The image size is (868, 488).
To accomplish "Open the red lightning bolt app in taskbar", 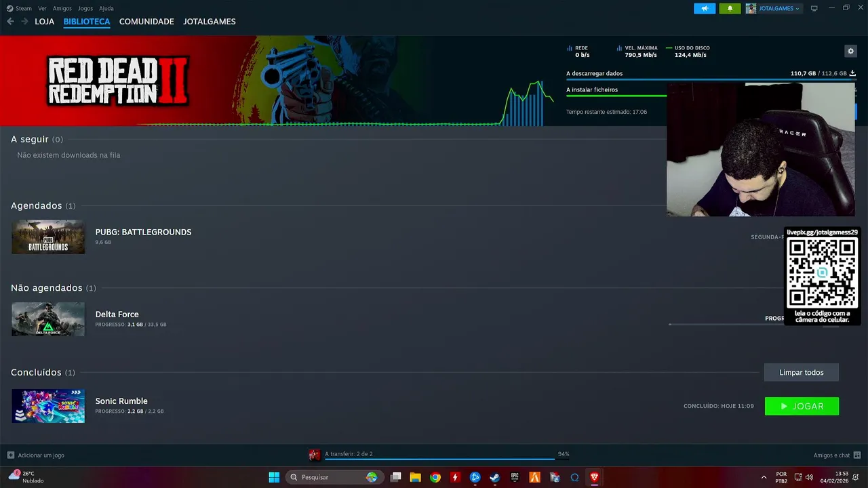I will coord(455,477).
